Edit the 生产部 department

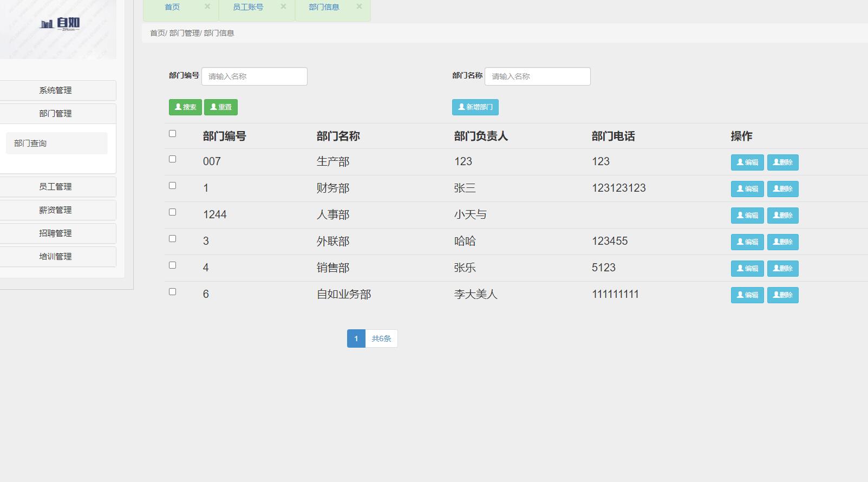coord(747,162)
